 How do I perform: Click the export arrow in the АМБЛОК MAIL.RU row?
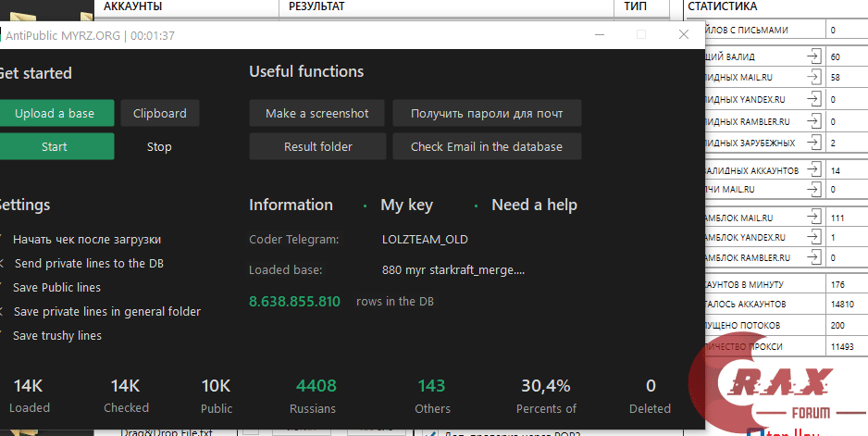[x=812, y=218]
